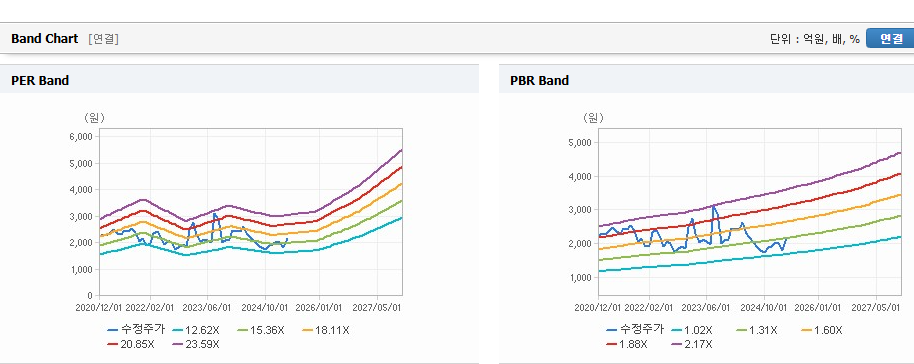Image resolution: width=914 pixels, height=364 pixels.
Task: Toggle the 1.60X legend series
Action: tap(822, 330)
